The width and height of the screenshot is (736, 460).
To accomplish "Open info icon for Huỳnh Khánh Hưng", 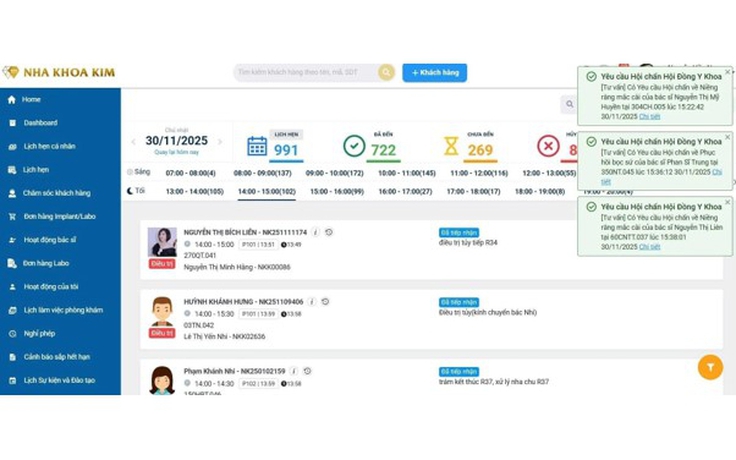I will [312, 301].
